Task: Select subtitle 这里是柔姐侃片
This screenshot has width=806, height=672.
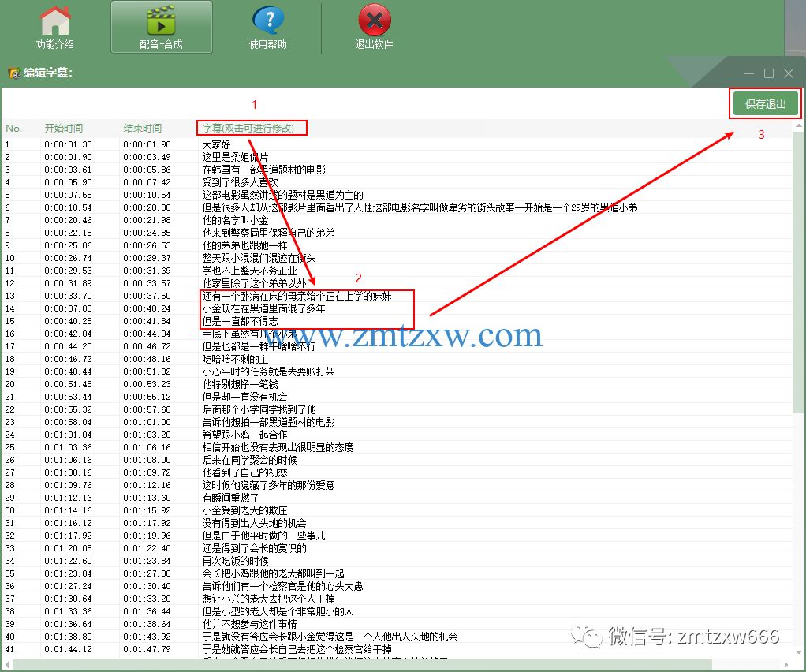Action: (235, 157)
